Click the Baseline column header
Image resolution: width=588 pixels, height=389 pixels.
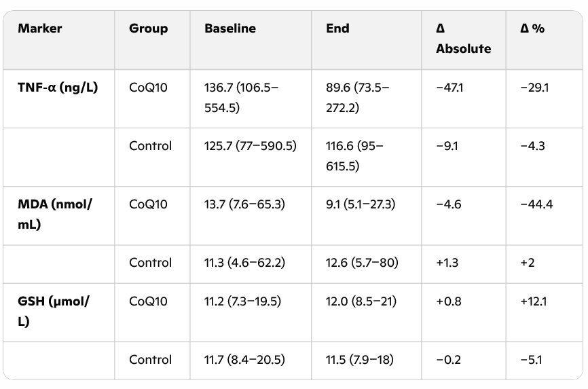point(230,29)
